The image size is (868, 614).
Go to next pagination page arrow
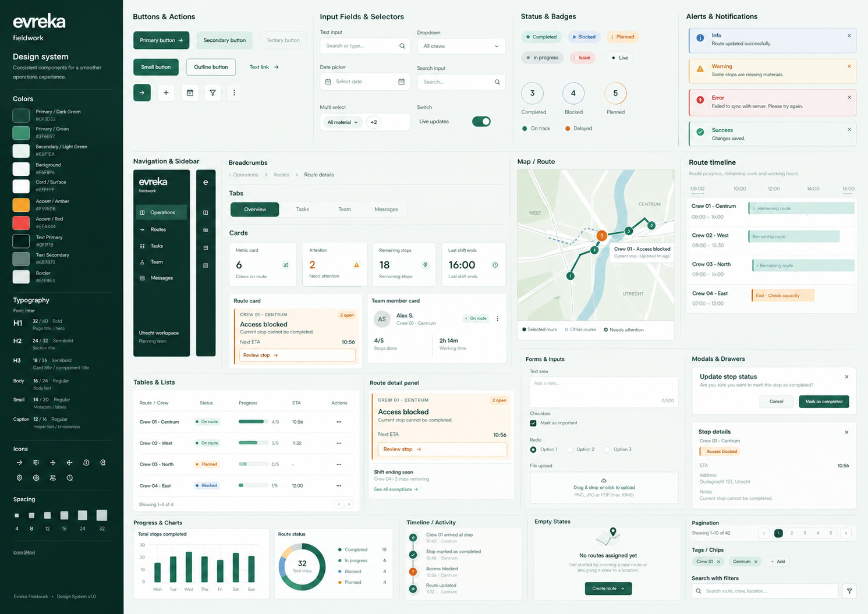pos(846,533)
